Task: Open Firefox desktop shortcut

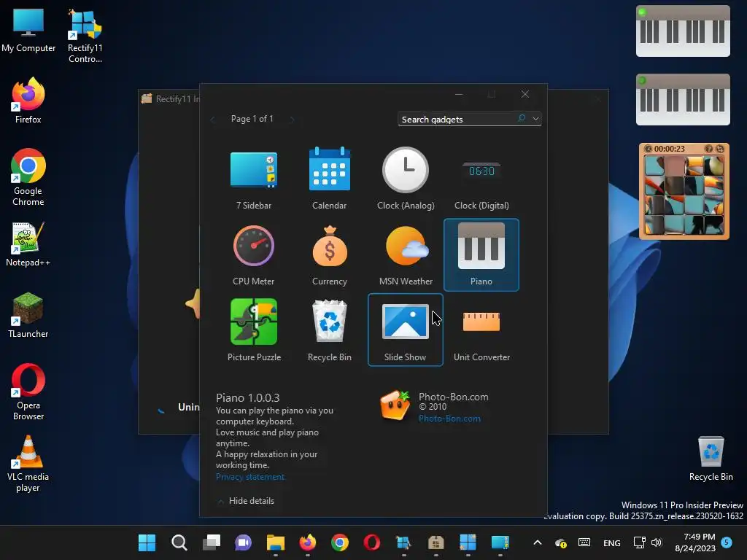Action: [28, 101]
